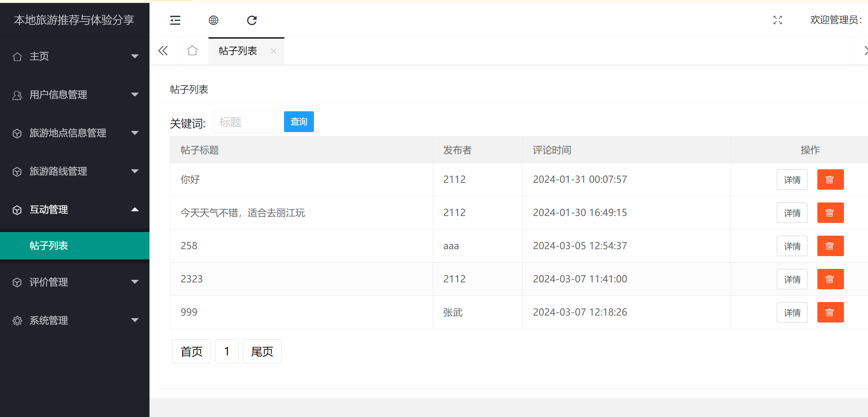The width and height of the screenshot is (868, 417).
Task: Delete the post titled 258
Action: [830, 246]
